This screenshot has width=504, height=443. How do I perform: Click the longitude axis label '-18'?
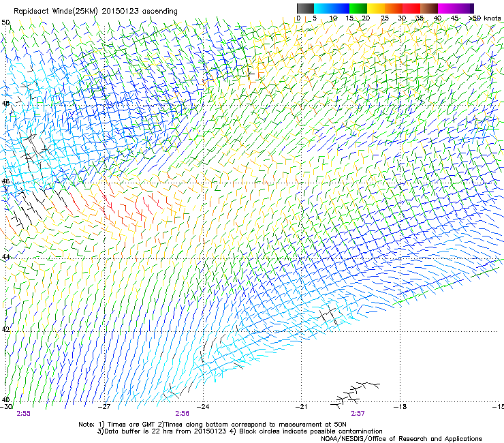point(400,407)
